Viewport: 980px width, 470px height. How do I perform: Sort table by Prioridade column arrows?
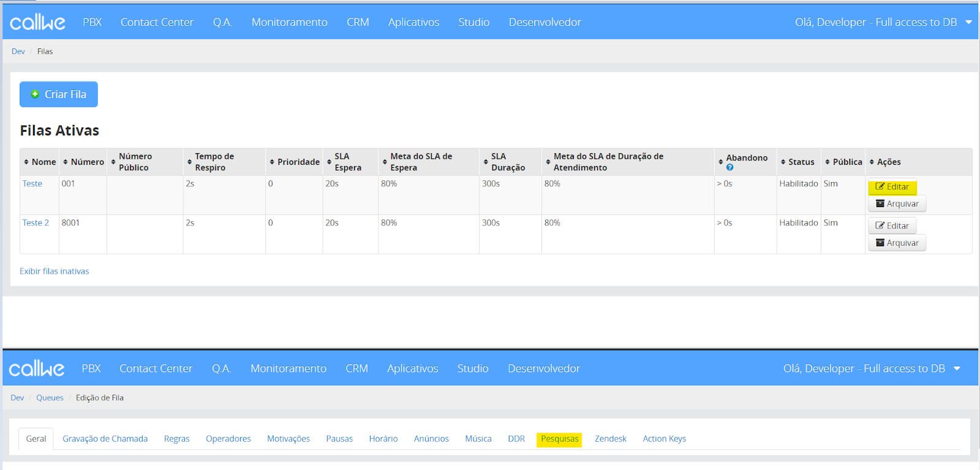[272, 162]
